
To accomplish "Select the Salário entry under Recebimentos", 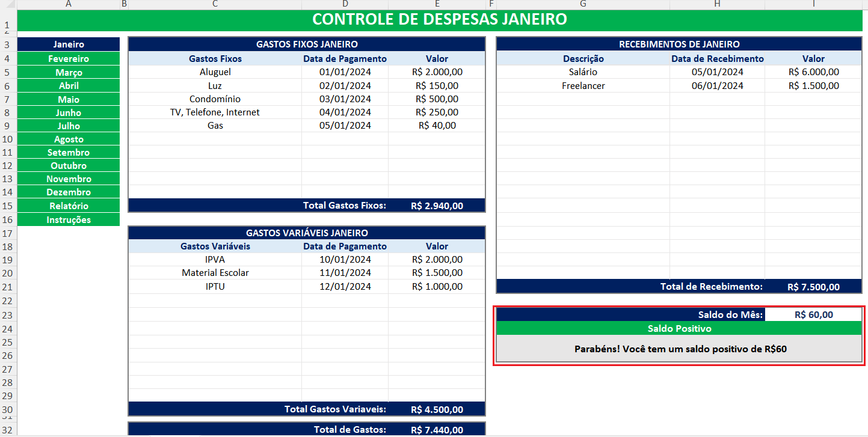I will [582, 72].
